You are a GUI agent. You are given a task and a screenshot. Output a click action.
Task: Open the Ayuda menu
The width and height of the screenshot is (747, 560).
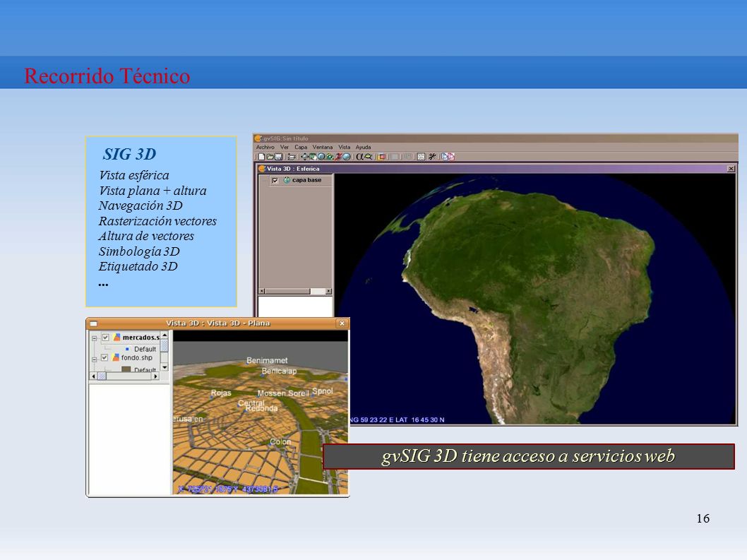363,148
